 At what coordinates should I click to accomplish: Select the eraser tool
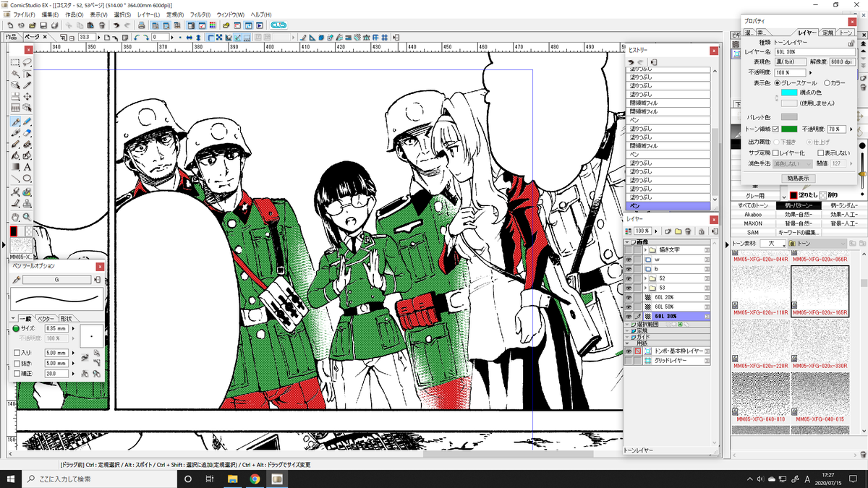[x=27, y=132]
